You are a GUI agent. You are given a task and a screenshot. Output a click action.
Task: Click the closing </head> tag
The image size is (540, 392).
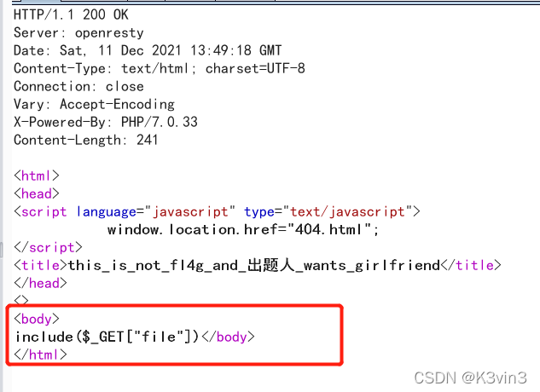(40, 283)
